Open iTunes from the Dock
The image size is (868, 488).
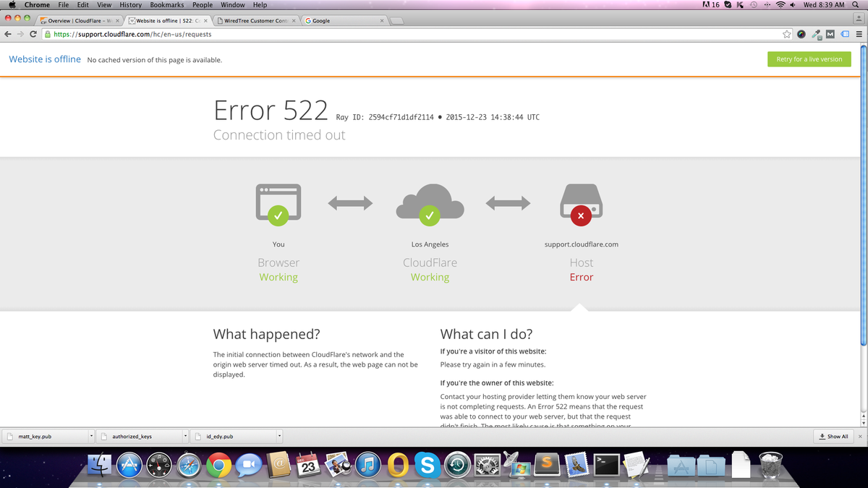pyautogui.click(x=368, y=466)
